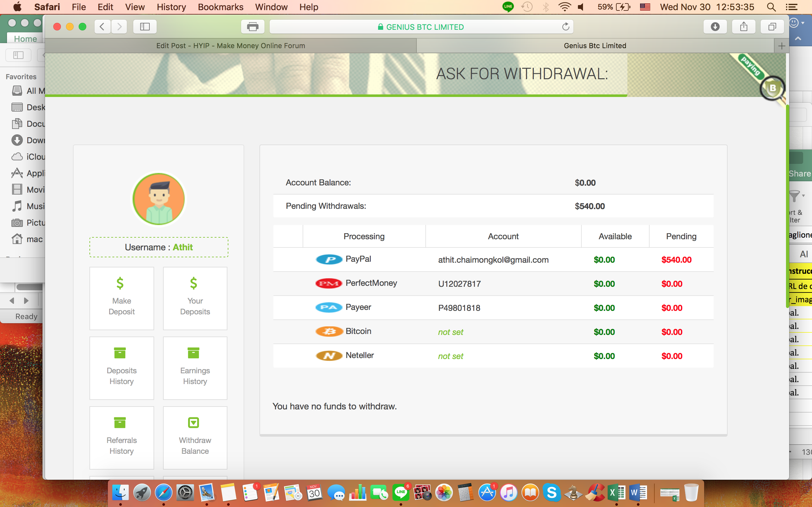Image resolution: width=812 pixels, height=507 pixels.
Task: Click the Withdraw Balance tile
Action: [x=195, y=437]
